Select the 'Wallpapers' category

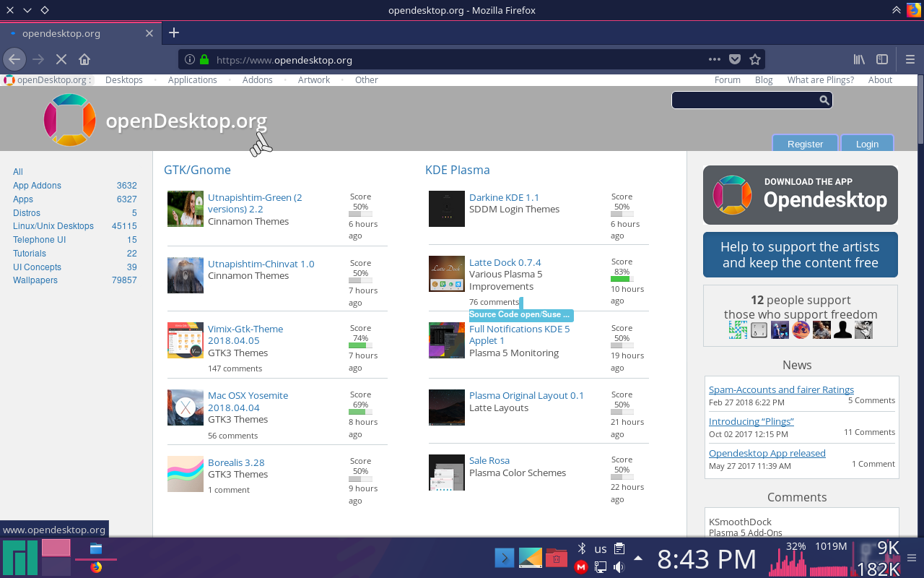[35, 280]
